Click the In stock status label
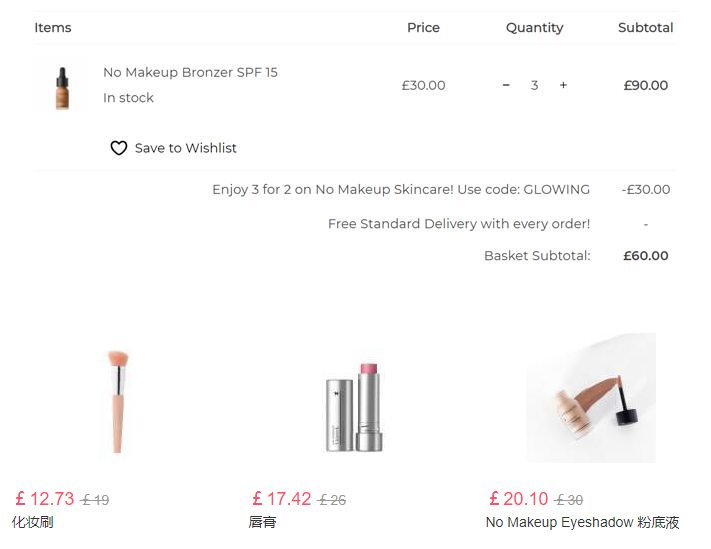The image size is (711, 549). click(128, 98)
